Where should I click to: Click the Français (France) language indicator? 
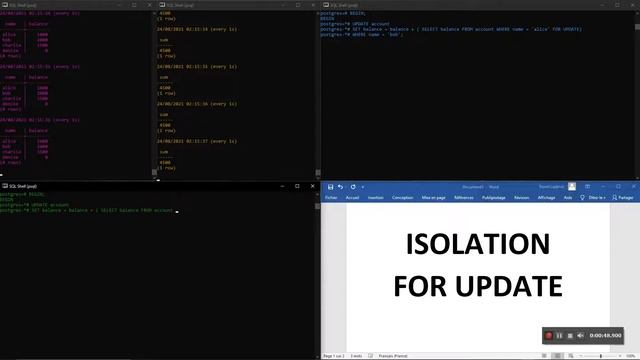tap(393, 356)
